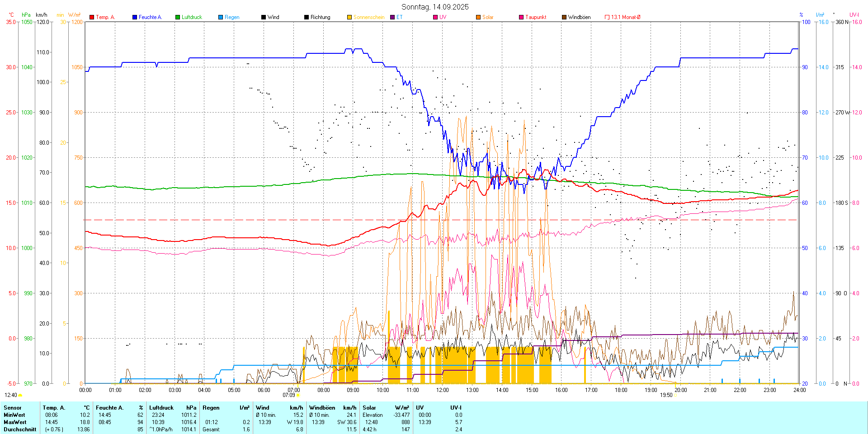This screenshot has width=868, height=434.
Task: Toggle the 13.1 Monat-Ø legend box
Action: [x=607, y=17]
